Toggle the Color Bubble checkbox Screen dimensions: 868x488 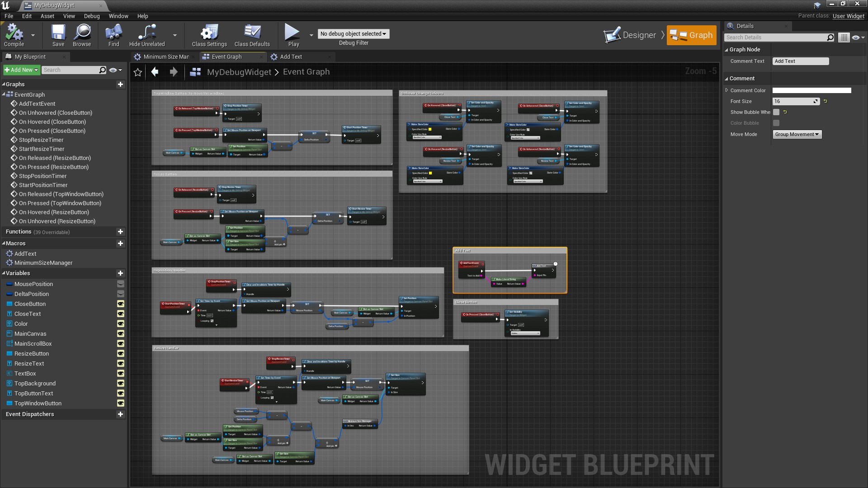click(x=776, y=123)
